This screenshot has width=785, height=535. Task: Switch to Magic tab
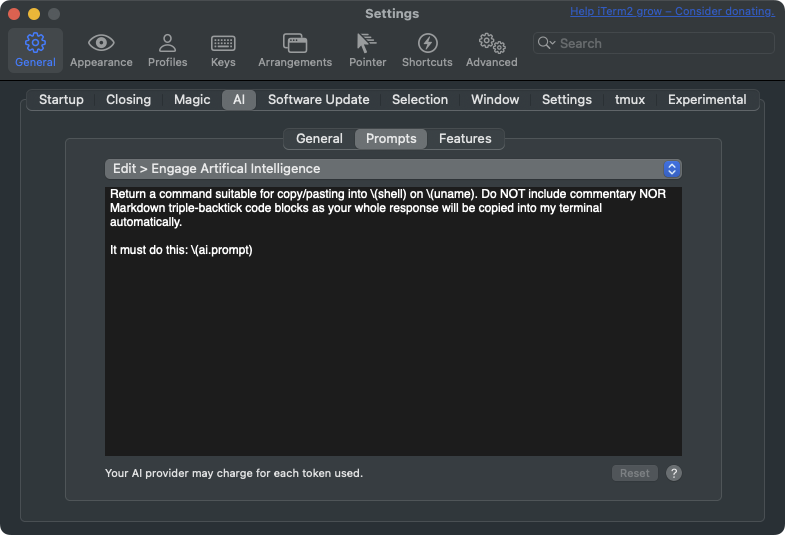click(192, 100)
